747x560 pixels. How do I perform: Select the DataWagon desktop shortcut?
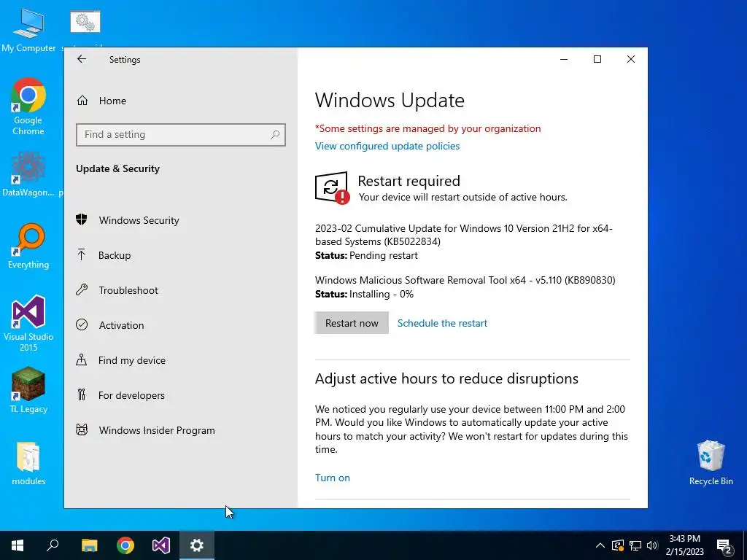(x=28, y=174)
